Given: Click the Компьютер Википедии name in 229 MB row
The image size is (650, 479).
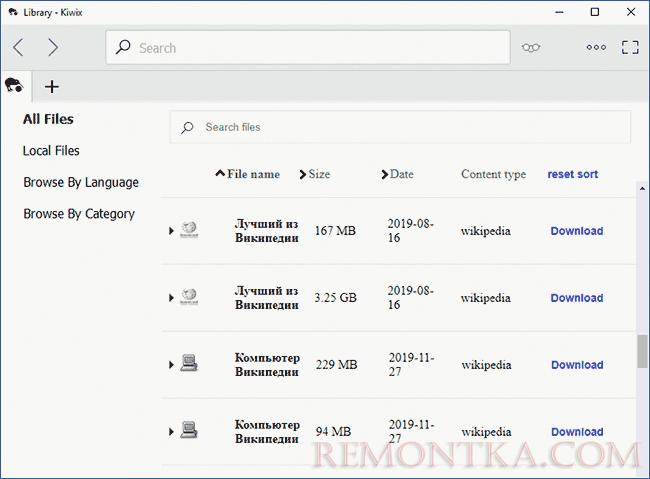Looking at the screenshot, I should click(x=267, y=365).
